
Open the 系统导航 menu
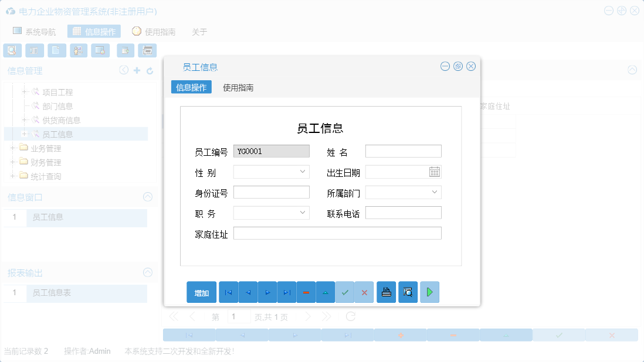(36, 32)
